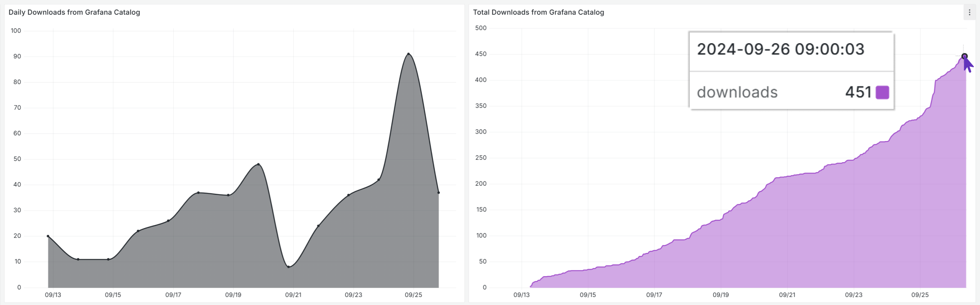This screenshot has width=980, height=305.
Task: Click the daily downloads peak point near 09/25
Action: coord(409,54)
